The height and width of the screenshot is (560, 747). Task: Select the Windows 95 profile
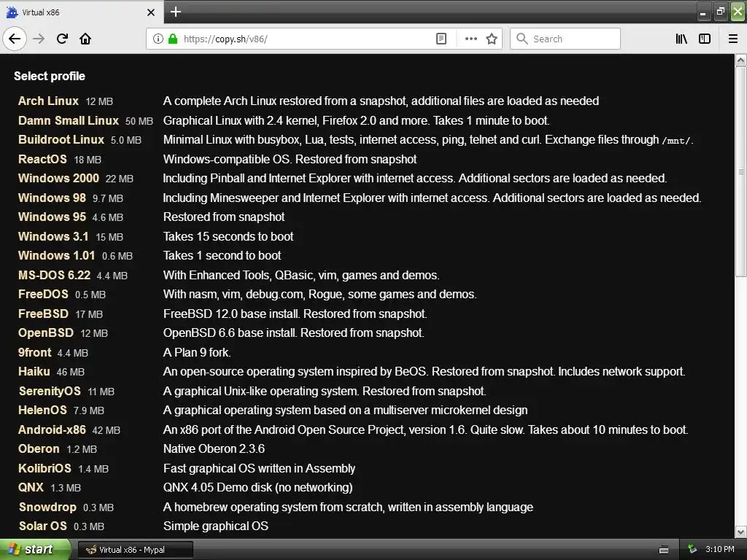tap(52, 217)
